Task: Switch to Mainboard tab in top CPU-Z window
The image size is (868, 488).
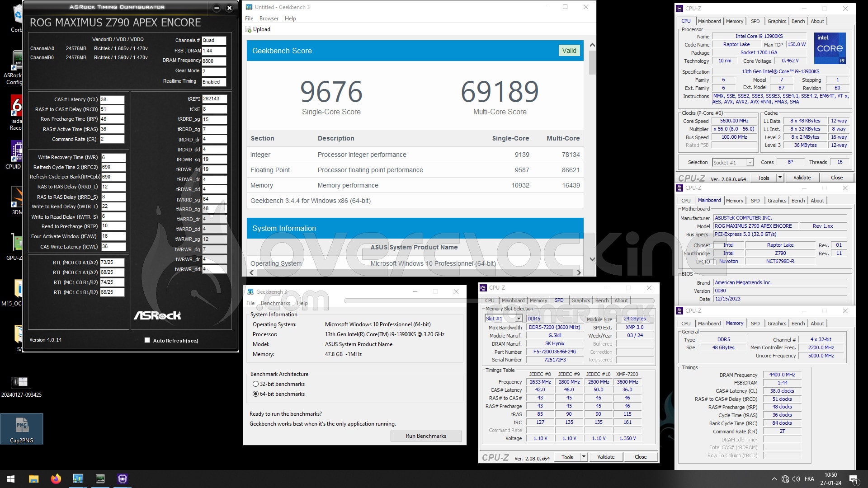Action: click(709, 21)
